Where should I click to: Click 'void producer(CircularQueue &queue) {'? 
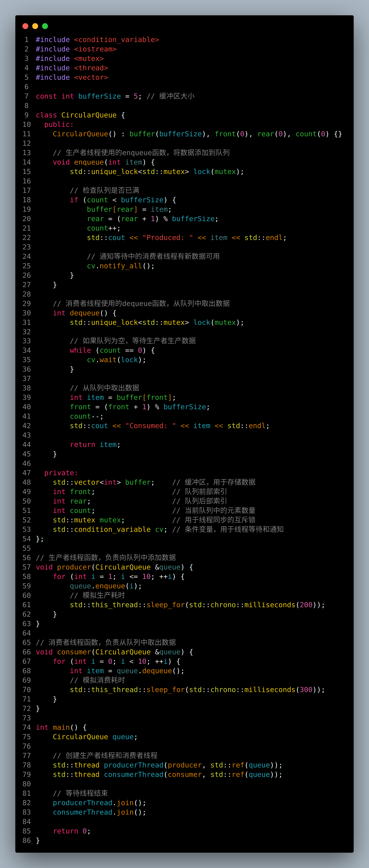115,568
